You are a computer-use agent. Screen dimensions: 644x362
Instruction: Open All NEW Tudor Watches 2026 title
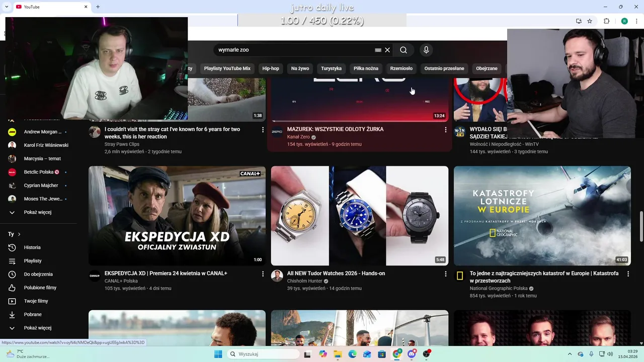336,274
